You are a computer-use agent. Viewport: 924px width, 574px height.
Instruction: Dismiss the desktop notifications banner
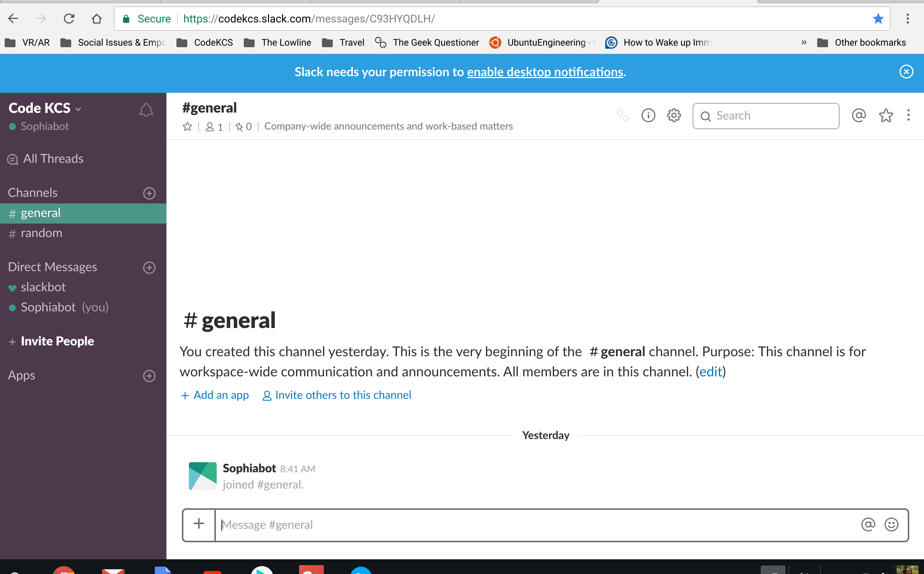pos(906,72)
